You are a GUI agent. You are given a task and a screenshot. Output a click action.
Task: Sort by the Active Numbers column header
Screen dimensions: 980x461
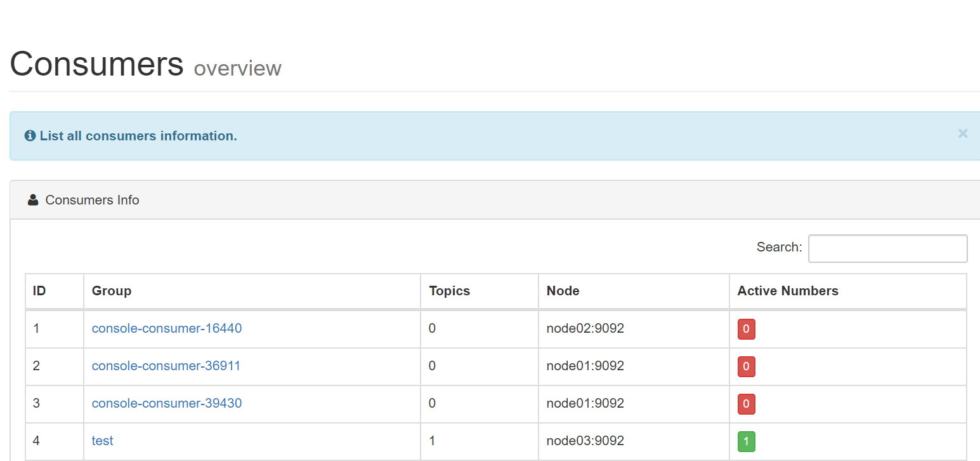[x=848, y=291]
